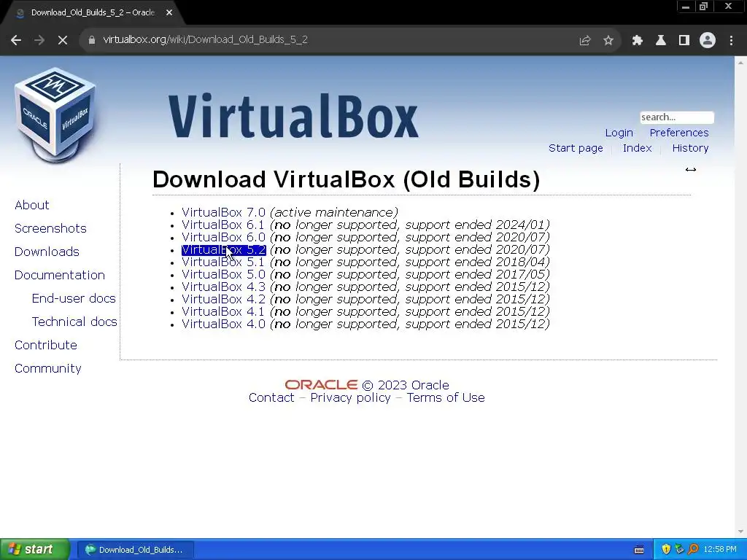747x560 pixels.
Task: Click the VirtualBox cube logo
Action: click(x=55, y=114)
